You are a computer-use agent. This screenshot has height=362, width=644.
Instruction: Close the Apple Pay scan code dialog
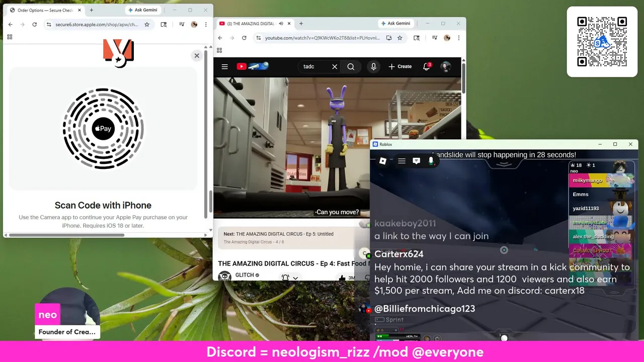click(197, 56)
